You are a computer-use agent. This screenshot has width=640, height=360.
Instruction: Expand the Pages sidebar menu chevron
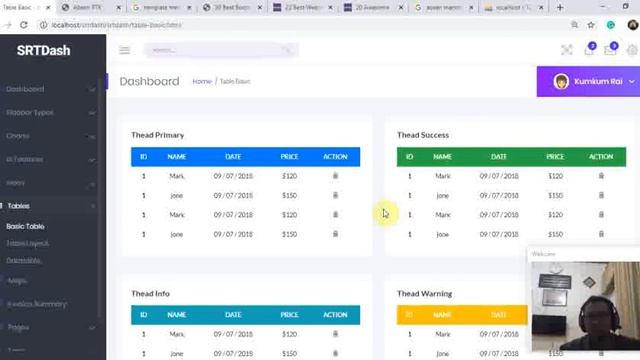point(92,328)
